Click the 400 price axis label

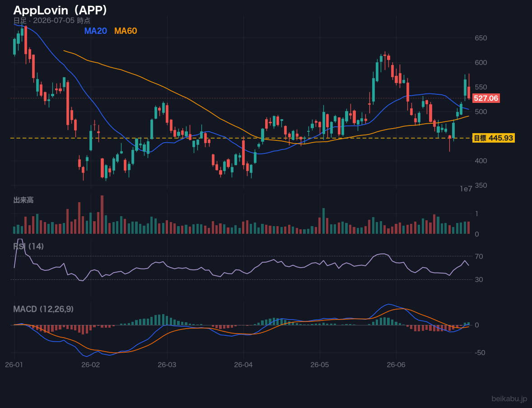(x=481, y=161)
